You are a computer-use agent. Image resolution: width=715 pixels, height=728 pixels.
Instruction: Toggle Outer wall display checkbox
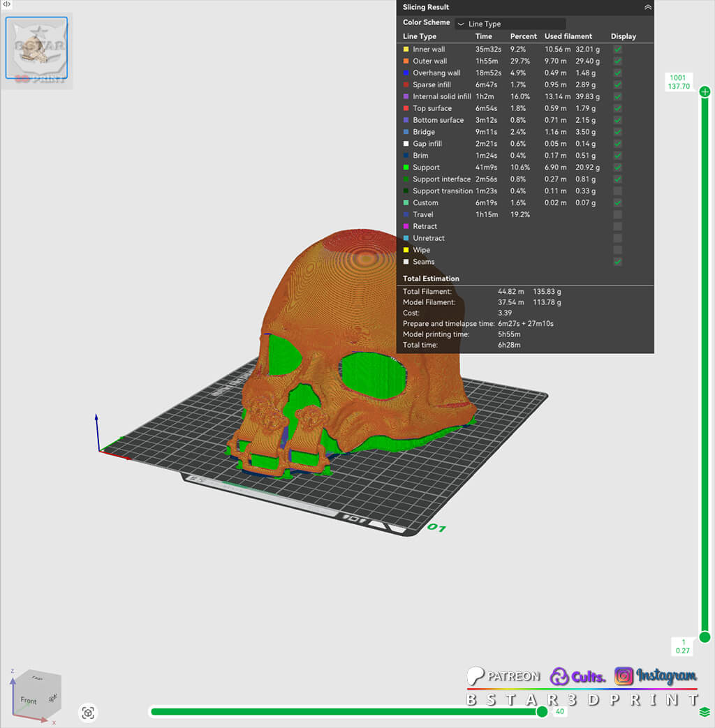point(617,61)
